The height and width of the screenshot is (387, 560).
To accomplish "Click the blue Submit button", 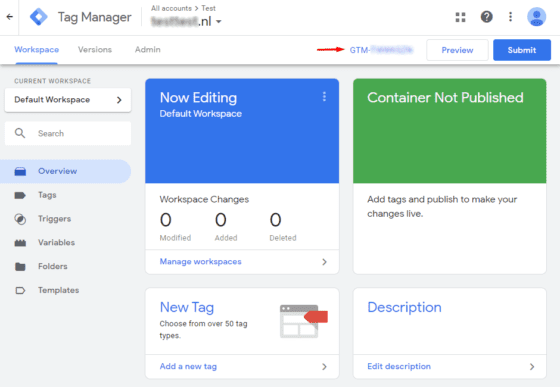I will coord(522,50).
